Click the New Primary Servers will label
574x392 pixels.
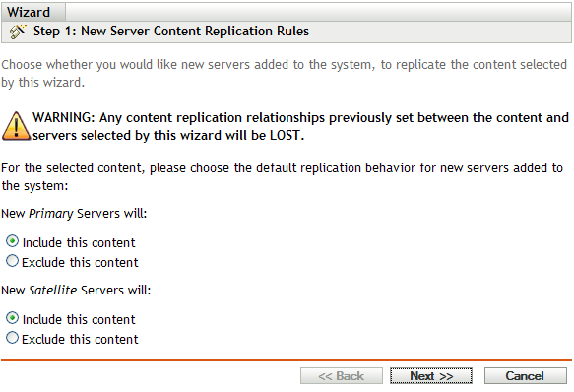coord(74,214)
